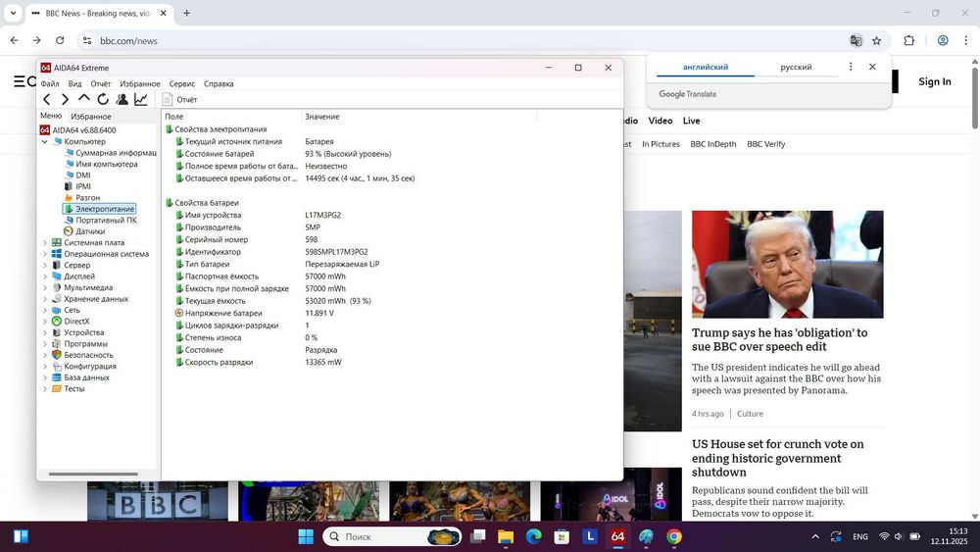Open AIDA64 graph chart toolbar icon
The image size is (980, 552).
pyautogui.click(x=141, y=99)
